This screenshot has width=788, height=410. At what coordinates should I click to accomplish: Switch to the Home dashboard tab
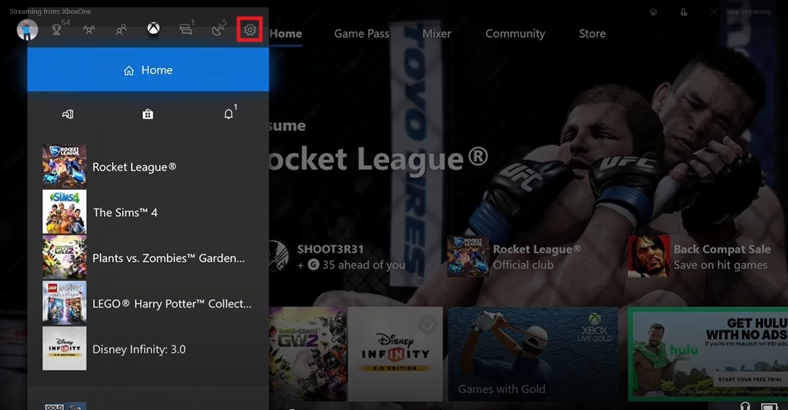pyautogui.click(x=286, y=34)
